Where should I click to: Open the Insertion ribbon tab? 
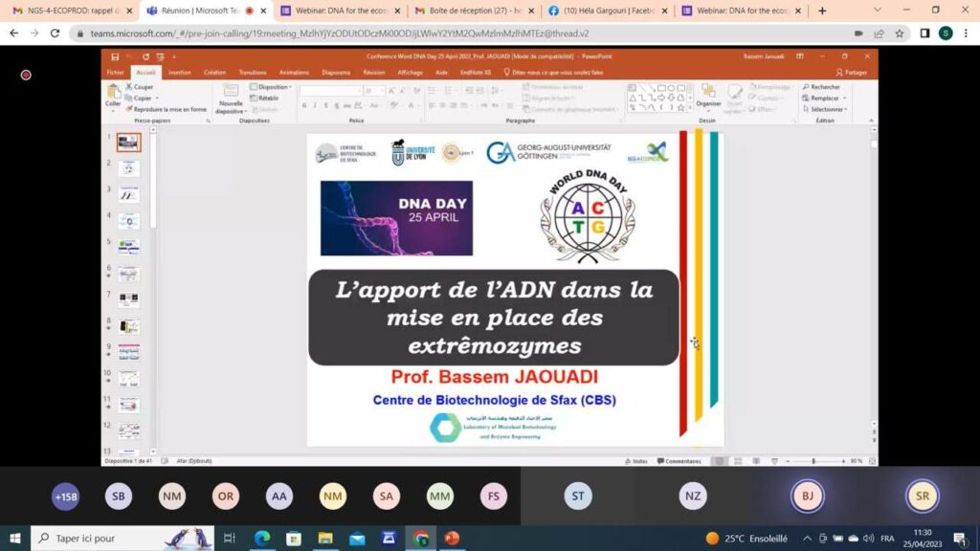pyautogui.click(x=179, y=72)
